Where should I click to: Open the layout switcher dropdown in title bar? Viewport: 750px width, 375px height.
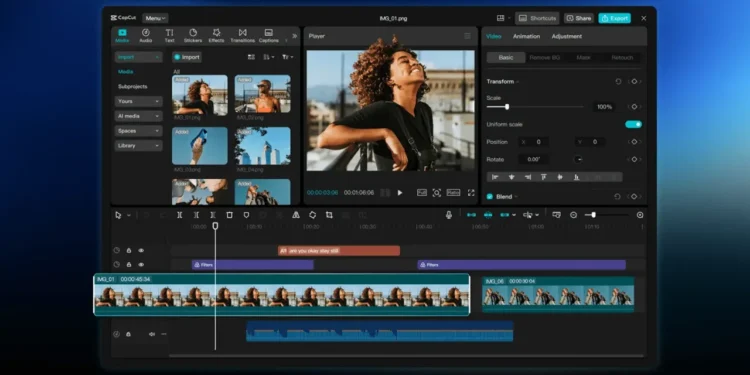(x=503, y=18)
